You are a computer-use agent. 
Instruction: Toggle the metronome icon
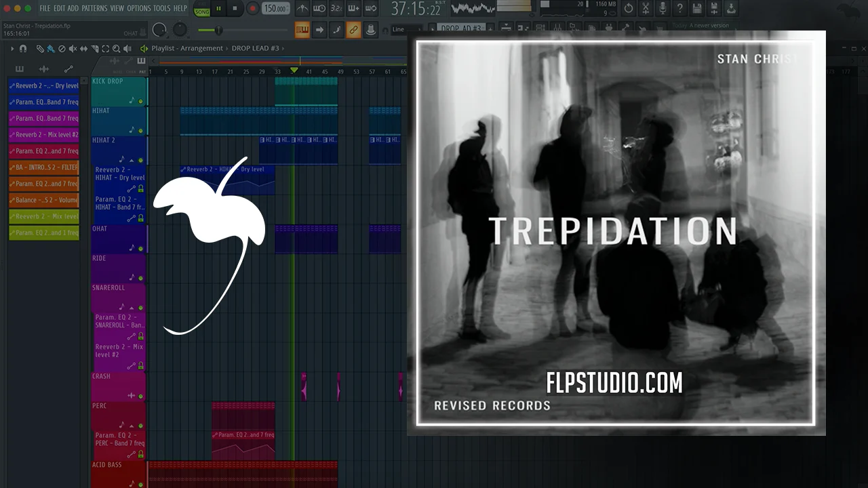pyautogui.click(x=302, y=8)
